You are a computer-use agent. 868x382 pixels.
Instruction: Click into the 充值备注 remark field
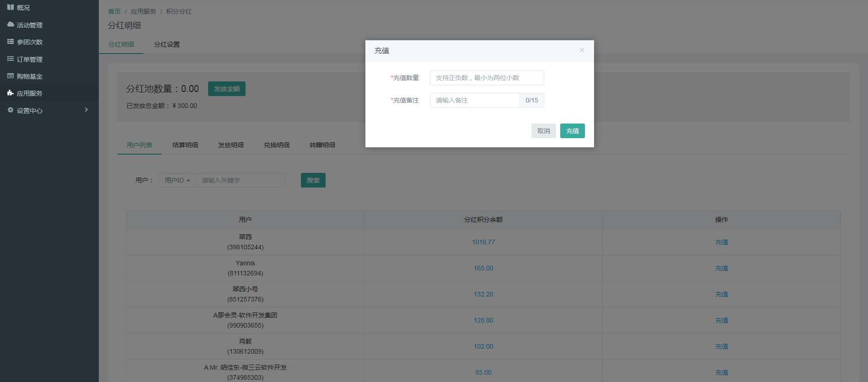tap(474, 100)
